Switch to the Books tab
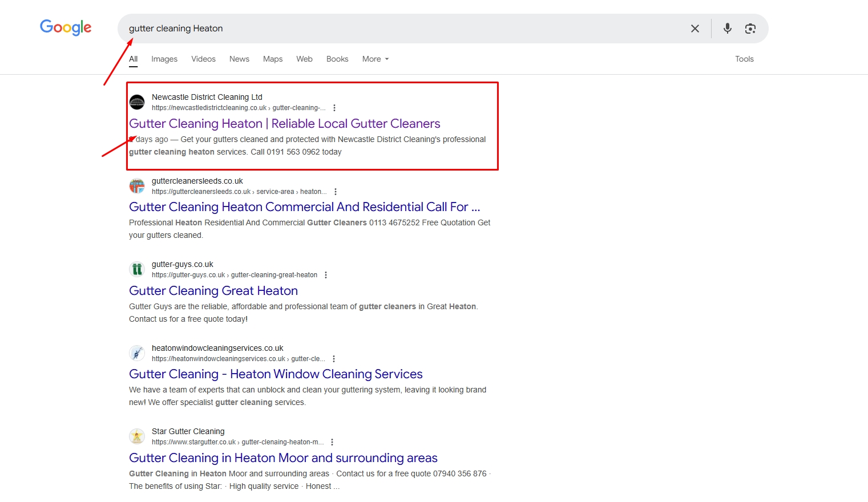 pyautogui.click(x=337, y=59)
